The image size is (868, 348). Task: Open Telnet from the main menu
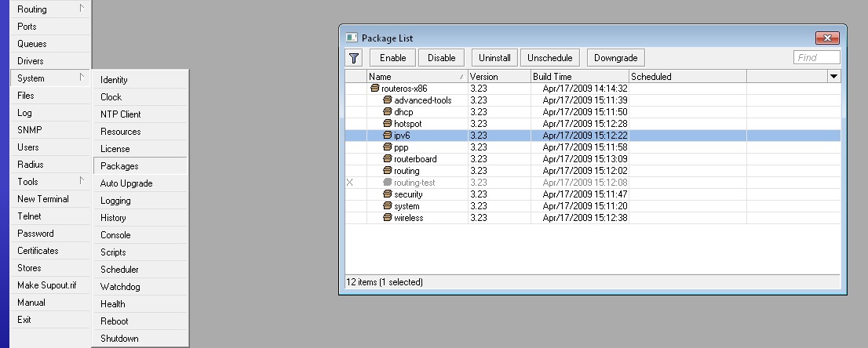(49, 216)
